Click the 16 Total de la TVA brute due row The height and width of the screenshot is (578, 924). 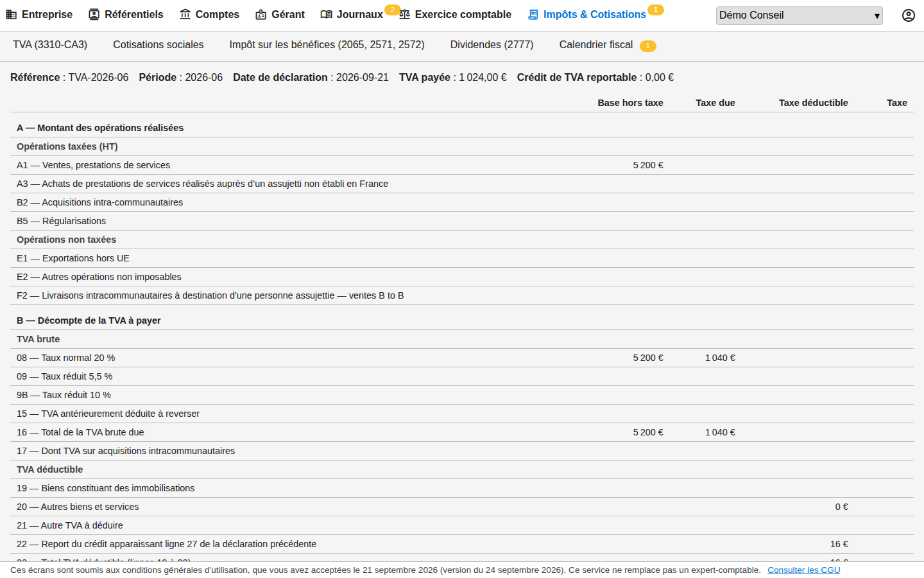462,432
